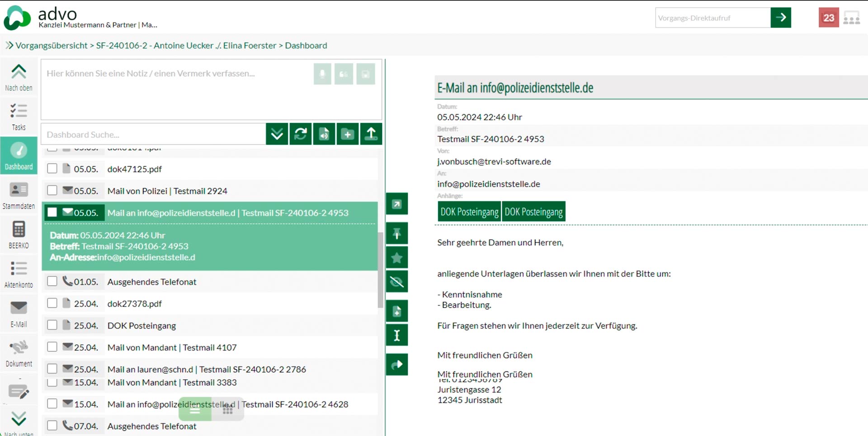Viewport: 868px width, 436px height.
Task: Click the red 23 notification badge
Action: coord(828,18)
